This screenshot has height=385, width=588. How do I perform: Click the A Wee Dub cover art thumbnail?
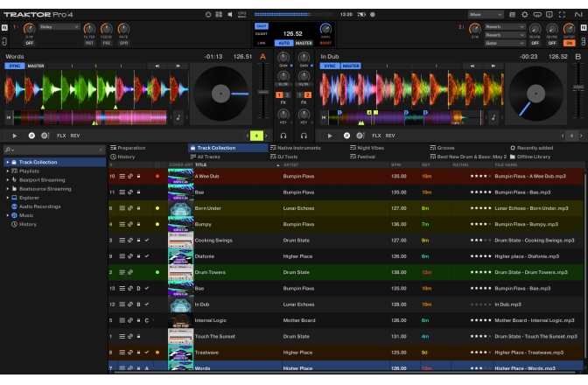coord(181,176)
